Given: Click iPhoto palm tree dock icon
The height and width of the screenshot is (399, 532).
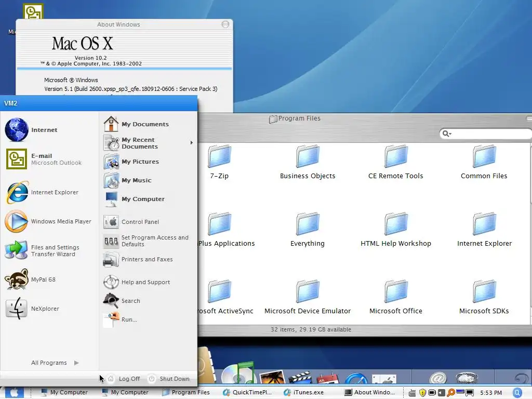Looking at the screenshot, I should [271, 377].
